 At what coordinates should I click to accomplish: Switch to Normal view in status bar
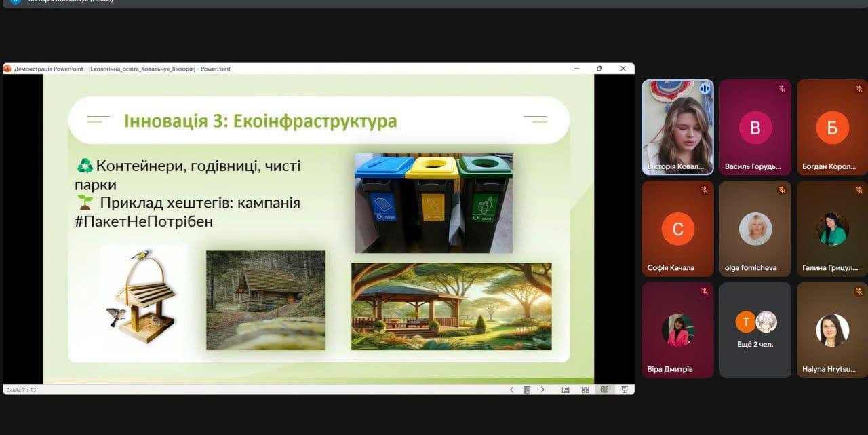tap(565, 390)
